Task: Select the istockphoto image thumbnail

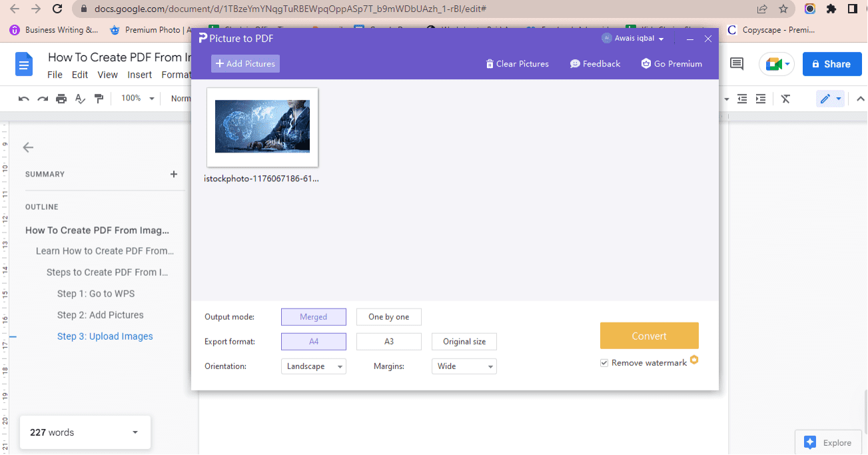Action: [x=262, y=127]
